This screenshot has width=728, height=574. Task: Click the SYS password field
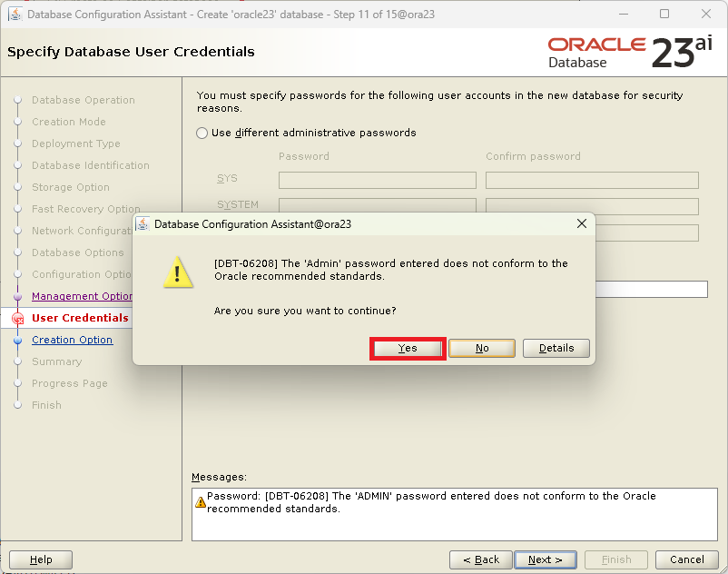[378, 180]
